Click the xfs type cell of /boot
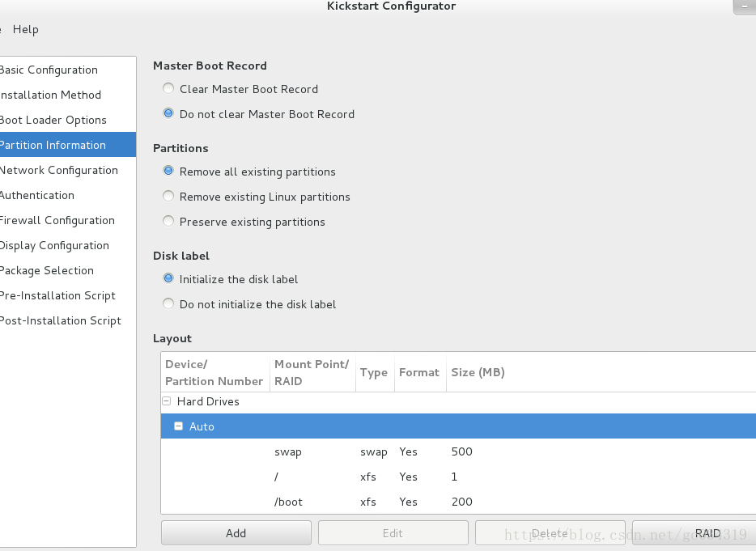The image size is (756, 551). tap(367, 502)
